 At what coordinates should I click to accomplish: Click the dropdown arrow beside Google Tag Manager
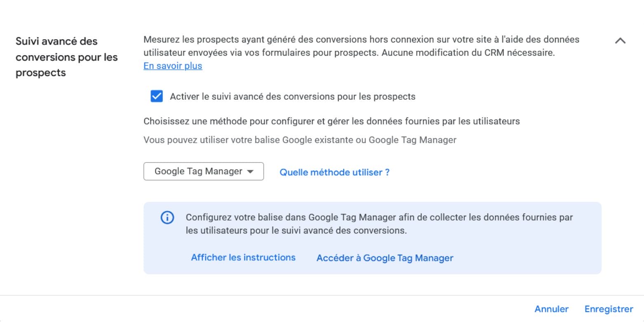coord(250,172)
